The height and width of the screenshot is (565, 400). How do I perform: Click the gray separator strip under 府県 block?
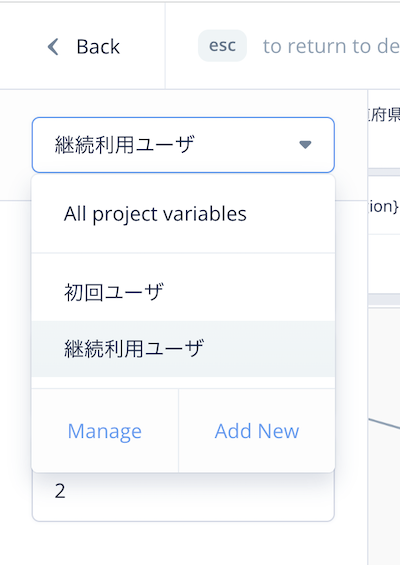(384, 172)
